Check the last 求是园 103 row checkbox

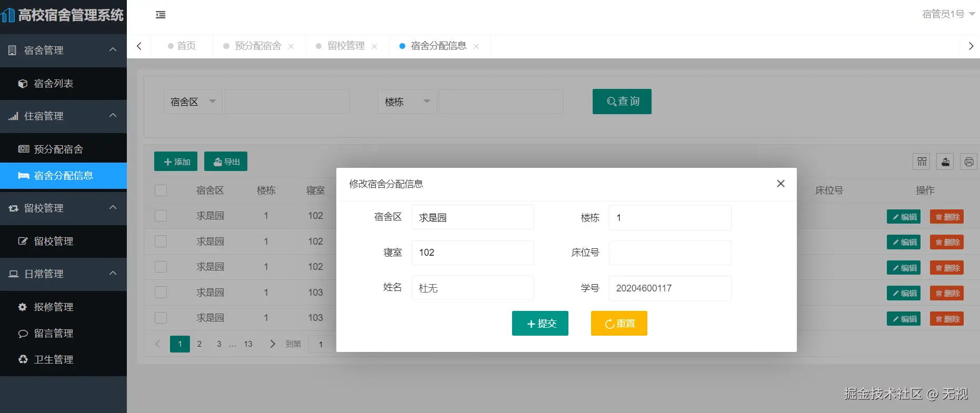tap(161, 318)
